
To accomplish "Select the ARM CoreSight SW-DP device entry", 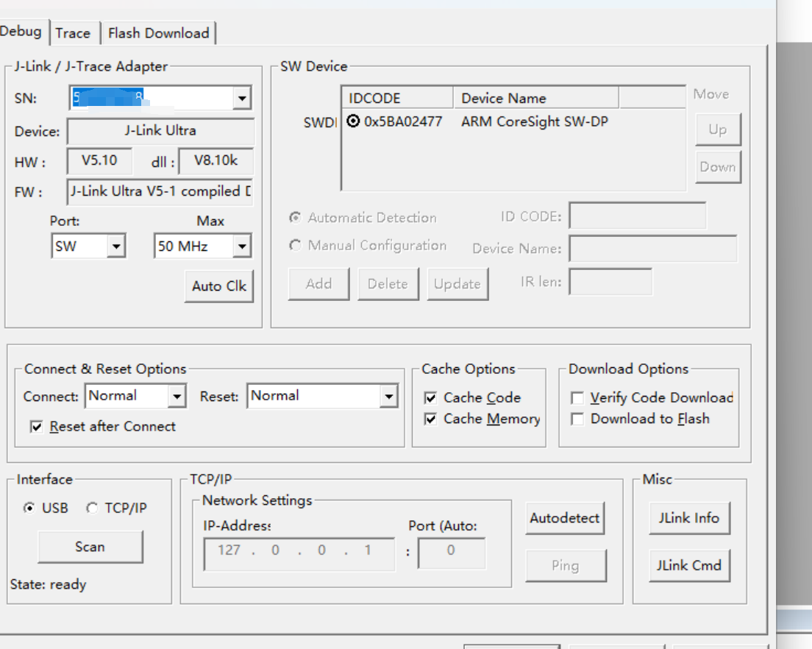I will tap(535, 121).
